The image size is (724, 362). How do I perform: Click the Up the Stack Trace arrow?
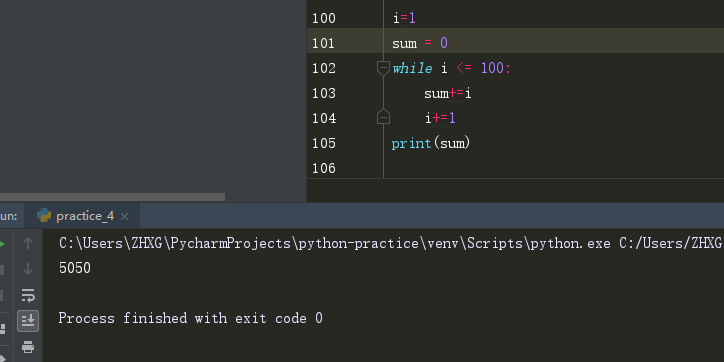point(28,243)
